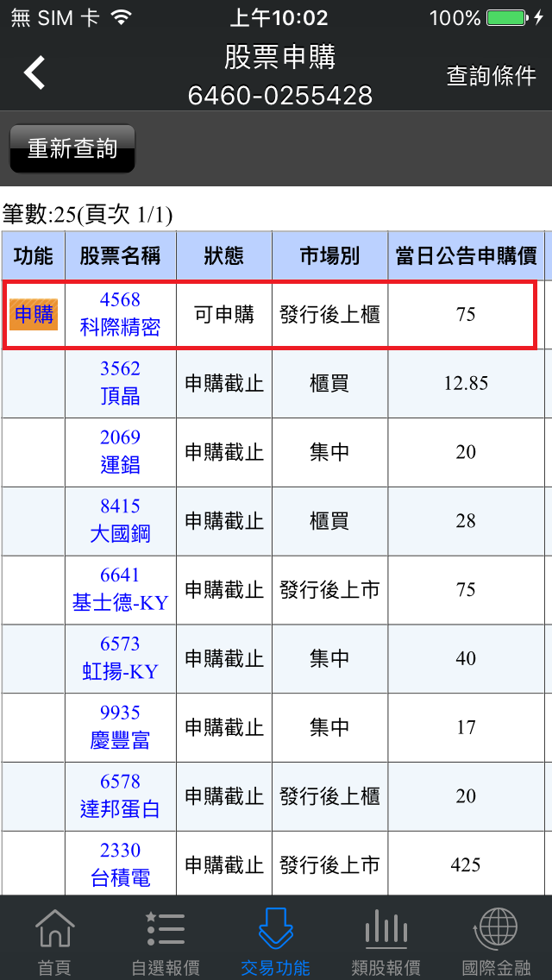Select 發行後上市 cell in 基士德-KY row
The height and width of the screenshot is (980, 552).
click(329, 589)
